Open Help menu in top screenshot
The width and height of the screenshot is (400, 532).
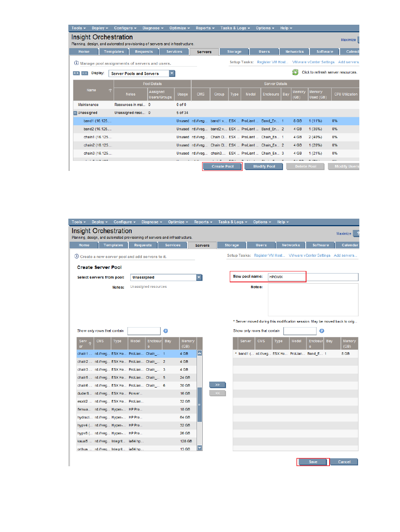(x=286, y=28)
